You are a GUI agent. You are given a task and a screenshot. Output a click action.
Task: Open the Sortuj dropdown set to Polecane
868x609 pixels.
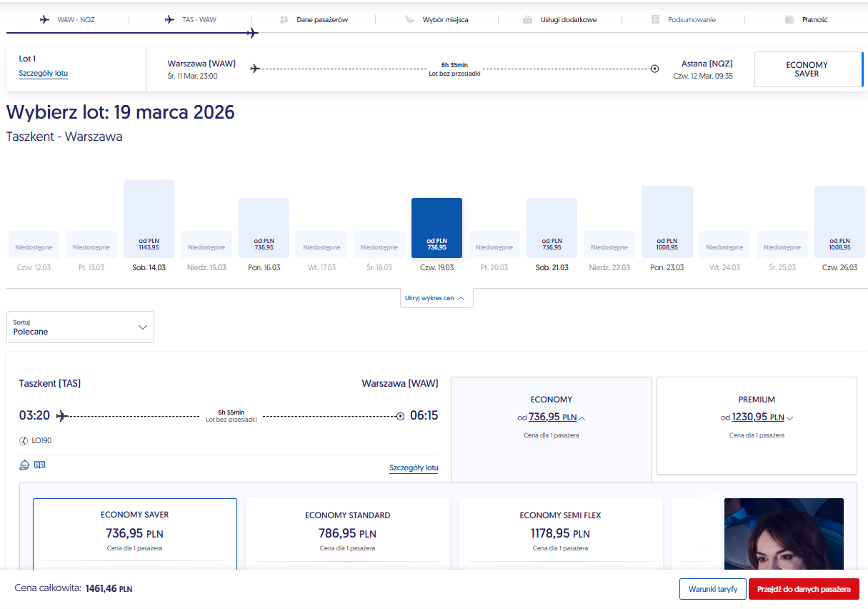[x=80, y=327]
